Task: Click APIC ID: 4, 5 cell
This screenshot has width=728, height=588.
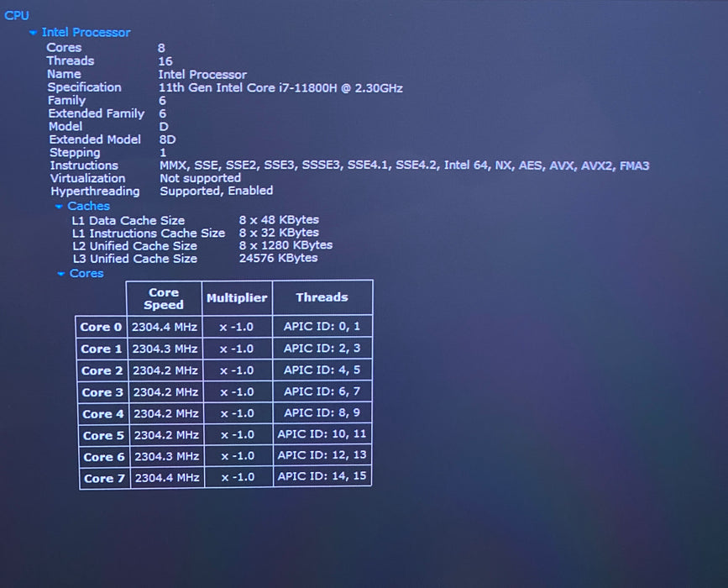Action: [x=322, y=370]
